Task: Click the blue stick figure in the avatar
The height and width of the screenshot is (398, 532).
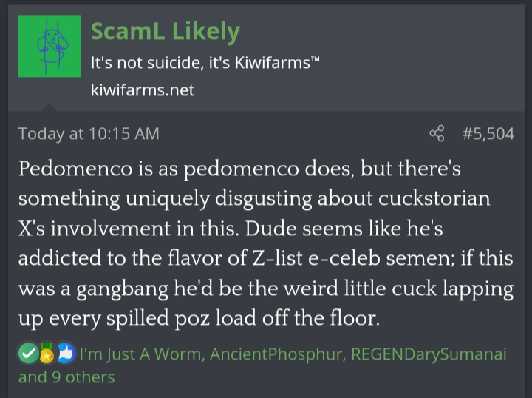Action: tap(49, 44)
